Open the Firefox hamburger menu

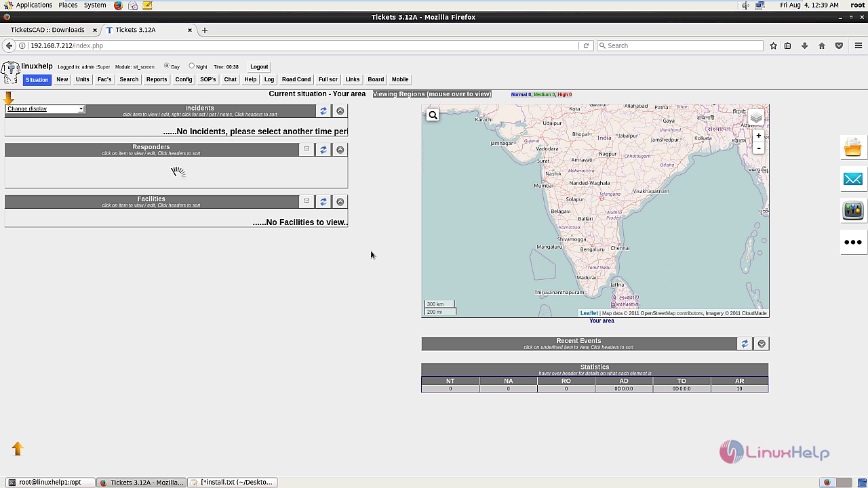click(859, 45)
